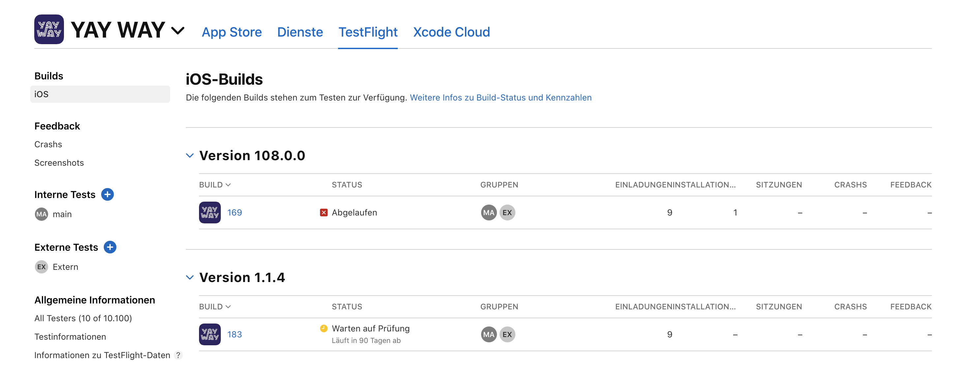Switch to the App Store tab
Screen dimensions: 980x369
tap(231, 32)
